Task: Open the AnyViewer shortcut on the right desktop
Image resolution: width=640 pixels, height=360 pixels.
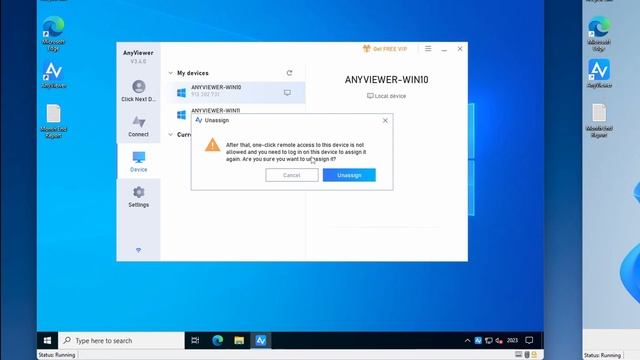Action: tap(599, 73)
